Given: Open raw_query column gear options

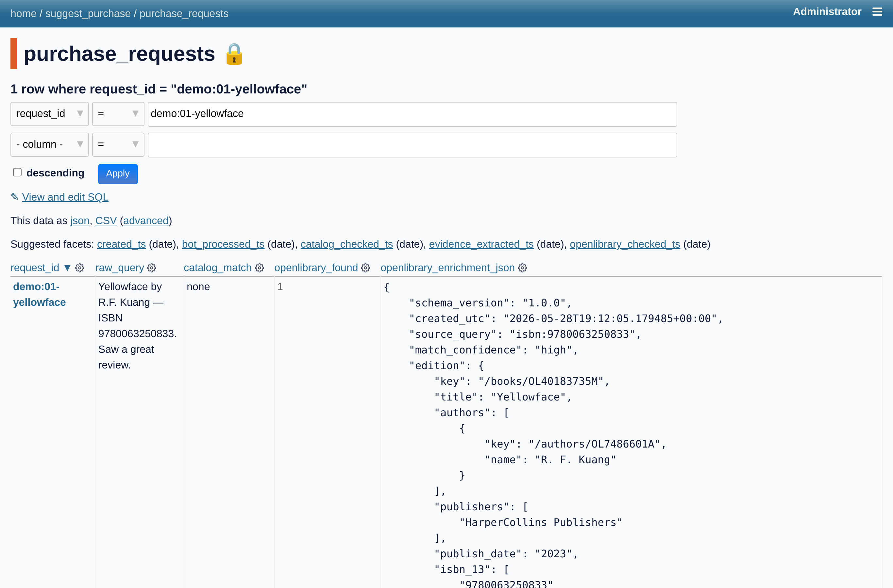Looking at the screenshot, I should 152,268.
